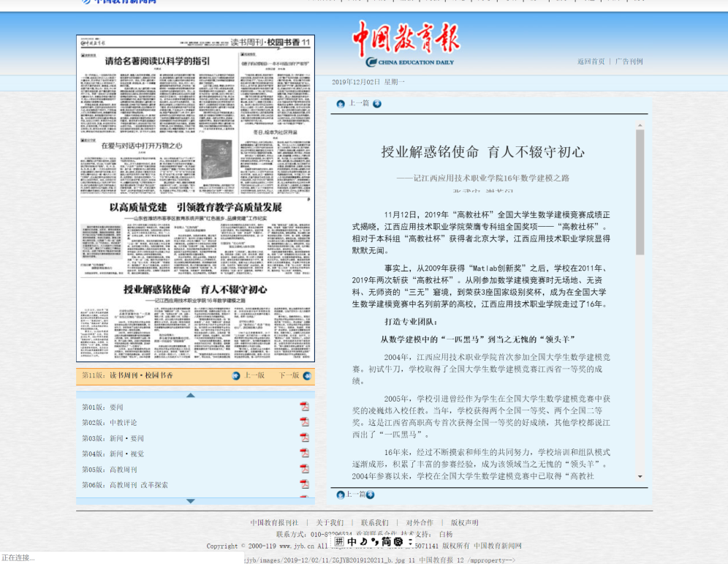Click the date 2019年12月02日 星期一

click(x=368, y=82)
